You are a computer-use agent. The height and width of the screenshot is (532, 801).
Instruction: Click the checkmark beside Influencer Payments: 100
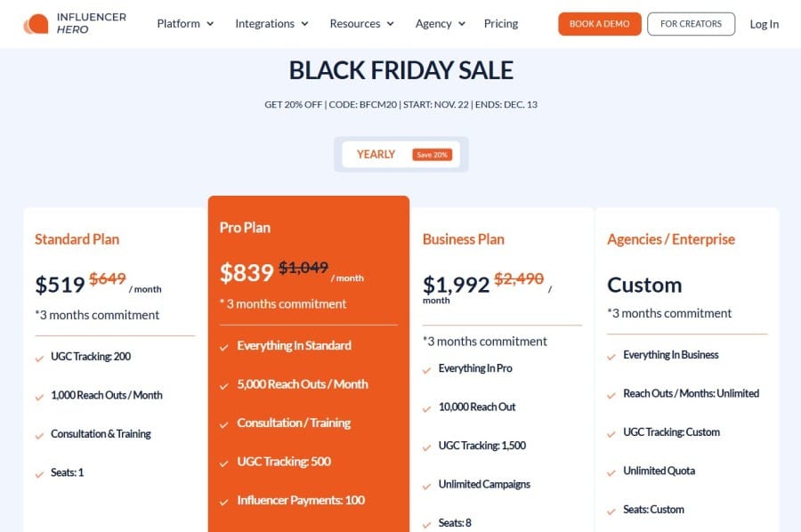(x=224, y=500)
